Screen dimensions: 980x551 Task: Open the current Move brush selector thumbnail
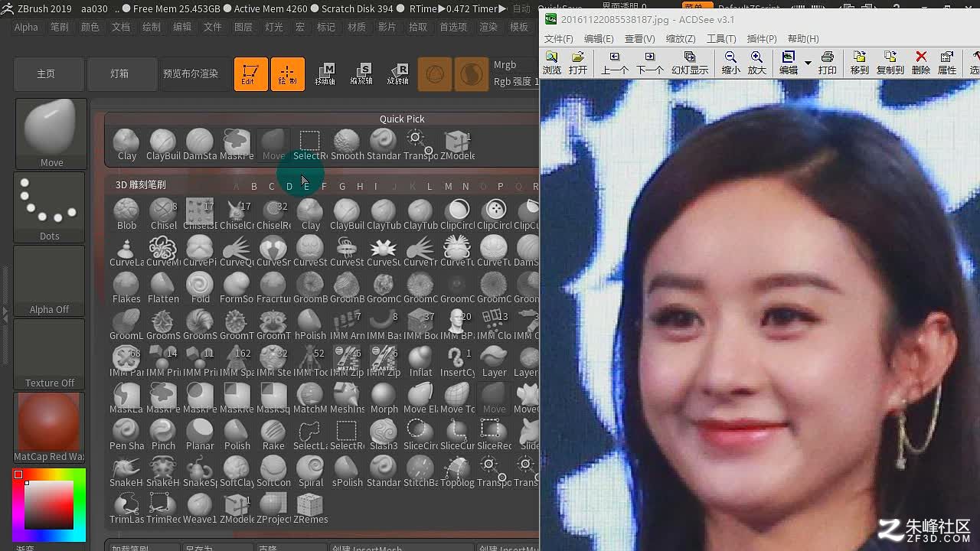[x=50, y=133]
